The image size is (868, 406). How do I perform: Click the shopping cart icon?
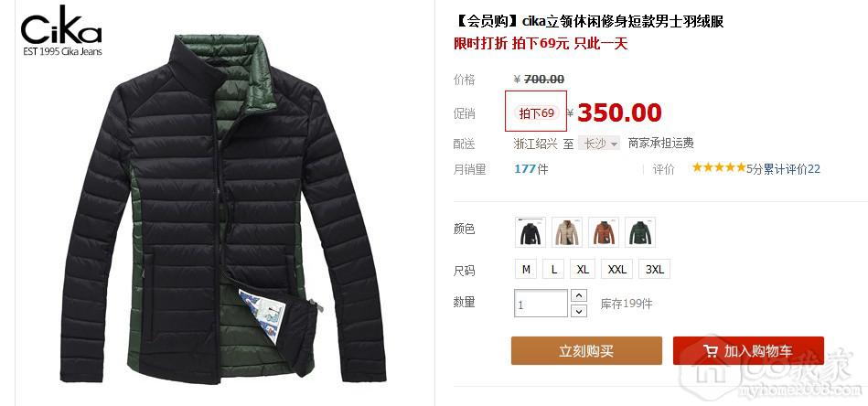pyautogui.click(x=711, y=351)
